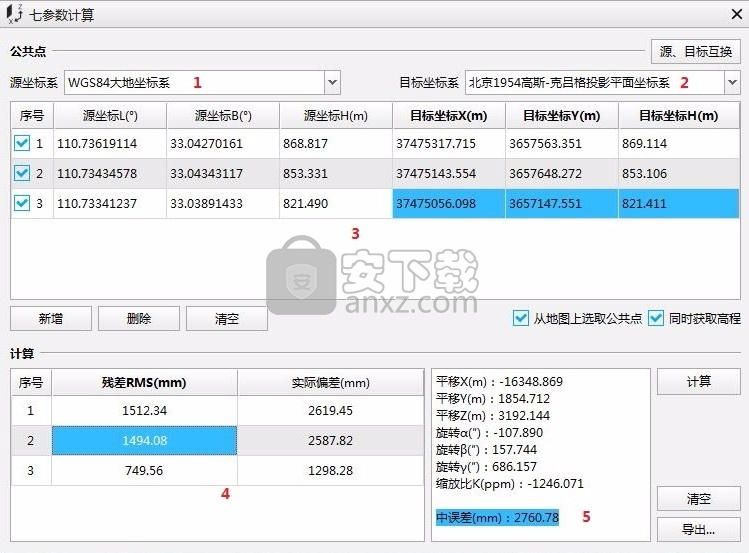749x553 pixels.
Task: Click the 实际偏差(mm) column header
Action: (x=331, y=383)
